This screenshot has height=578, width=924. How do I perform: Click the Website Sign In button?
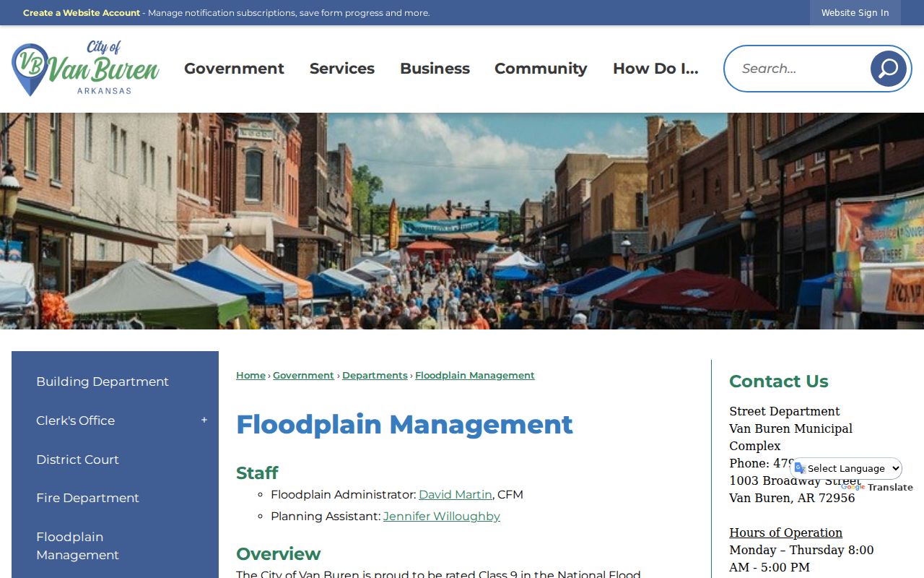point(855,13)
